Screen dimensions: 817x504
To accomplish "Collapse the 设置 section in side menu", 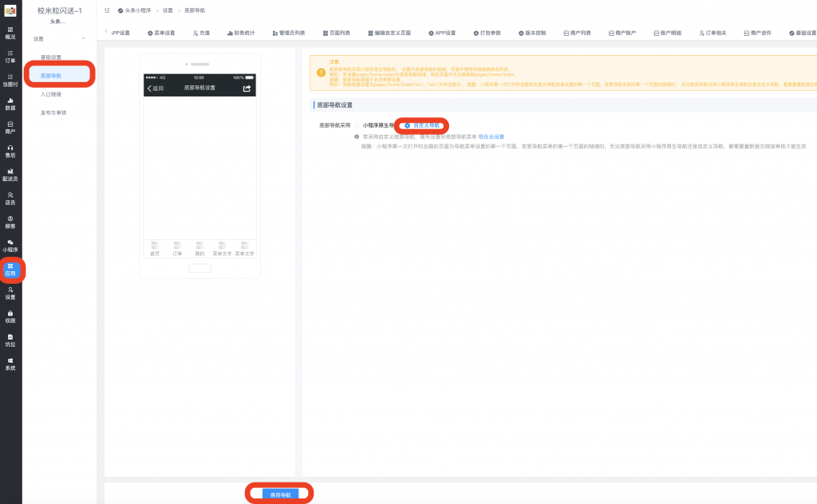I will click(x=84, y=38).
